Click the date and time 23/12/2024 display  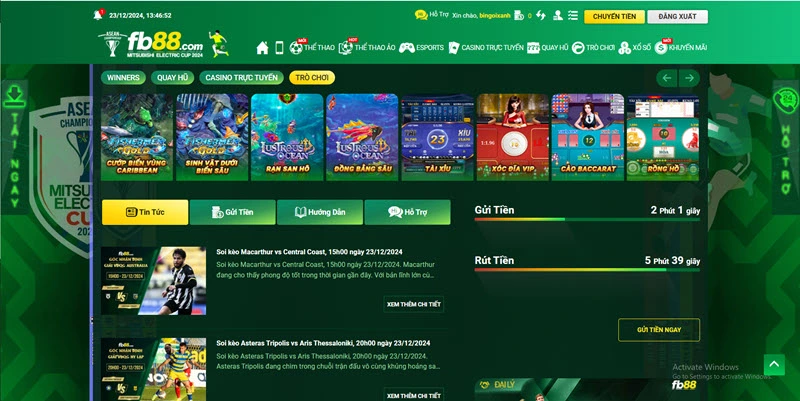[x=140, y=15]
